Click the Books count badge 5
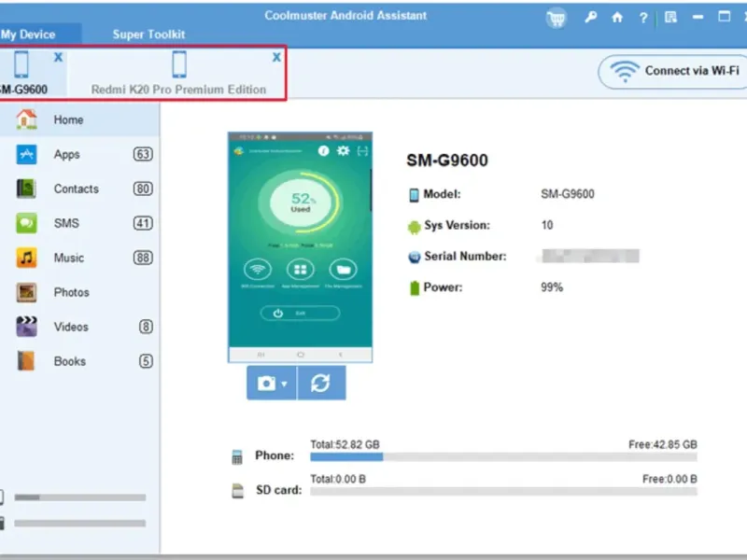This screenshot has width=747, height=560. click(146, 361)
